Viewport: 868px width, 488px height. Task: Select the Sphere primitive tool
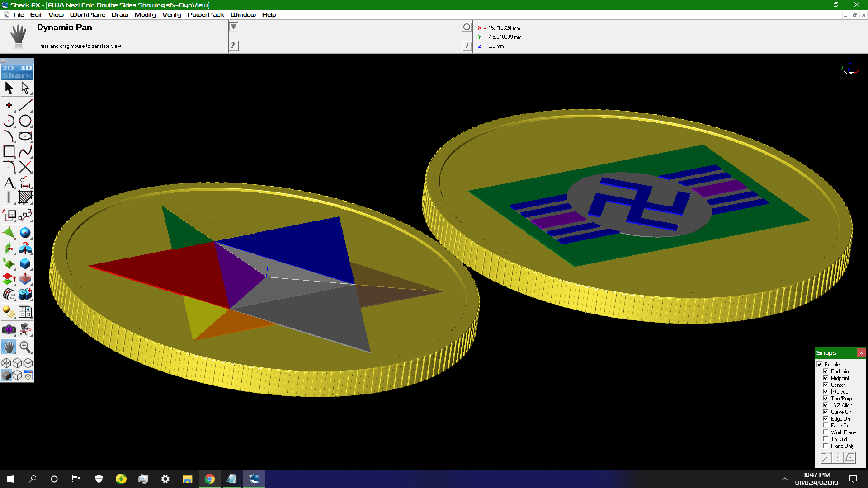[x=25, y=233]
